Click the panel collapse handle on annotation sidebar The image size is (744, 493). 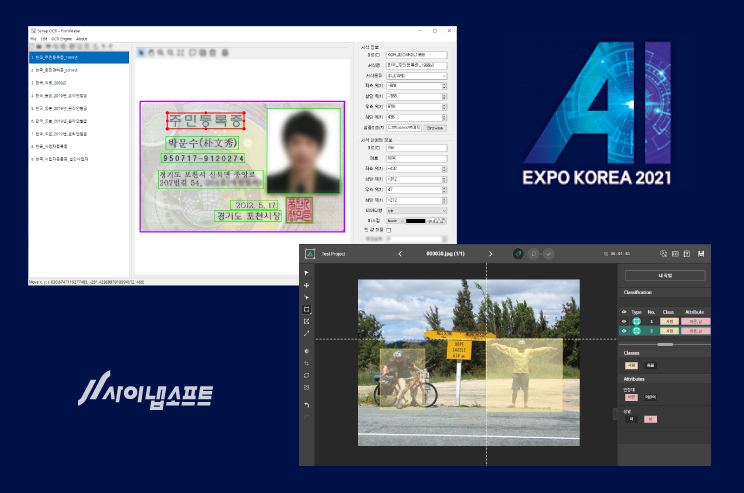pos(615,414)
